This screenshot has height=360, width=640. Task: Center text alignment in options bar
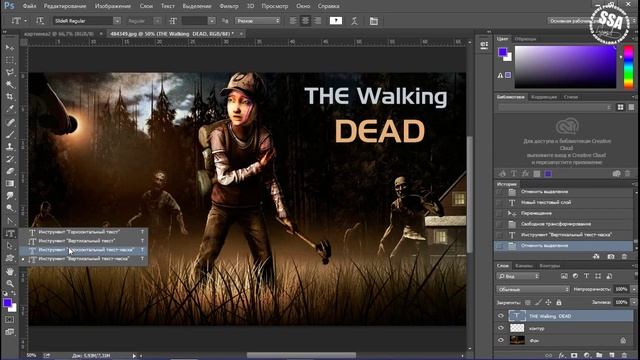pyautogui.click(x=305, y=21)
